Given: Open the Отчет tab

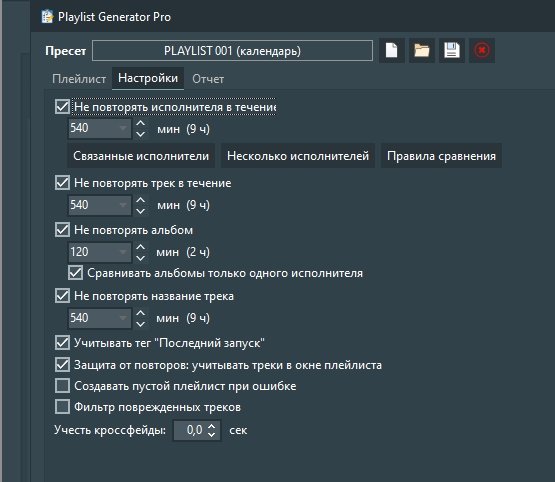Looking at the screenshot, I should [208, 79].
